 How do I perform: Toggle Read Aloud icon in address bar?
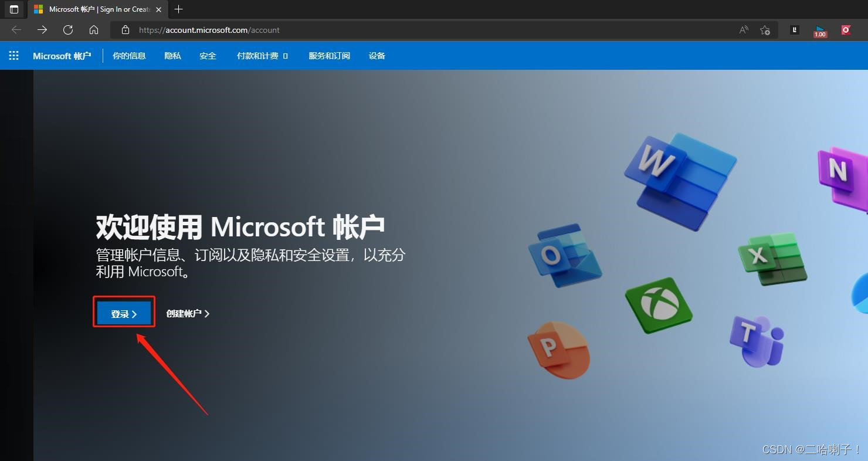744,30
